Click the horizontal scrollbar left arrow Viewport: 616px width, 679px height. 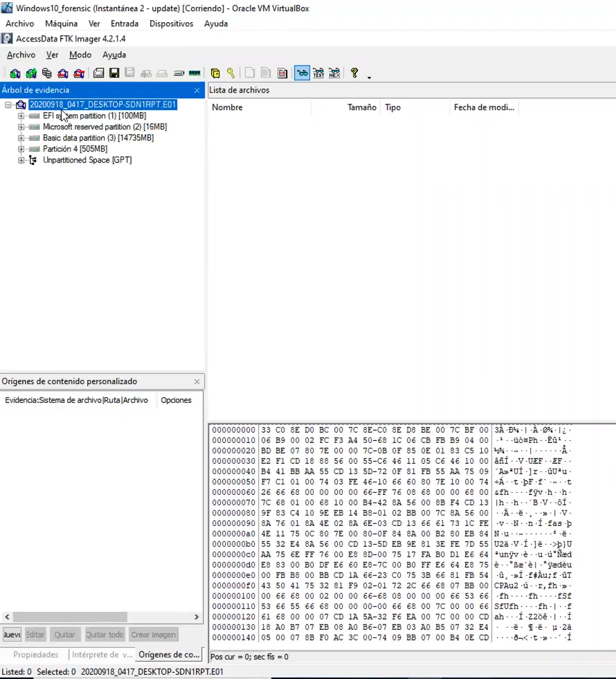tap(7, 617)
